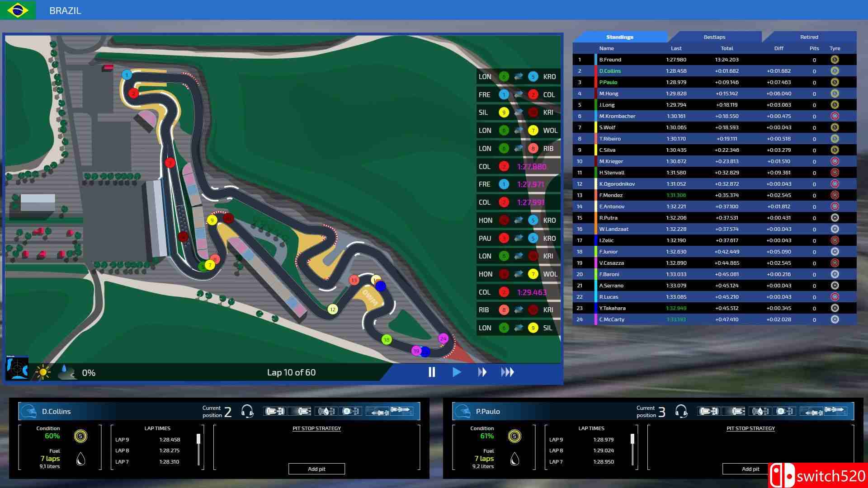Select D.Collins' overtake driving mode
The height and width of the screenshot is (488, 868).
coord(401,410)
